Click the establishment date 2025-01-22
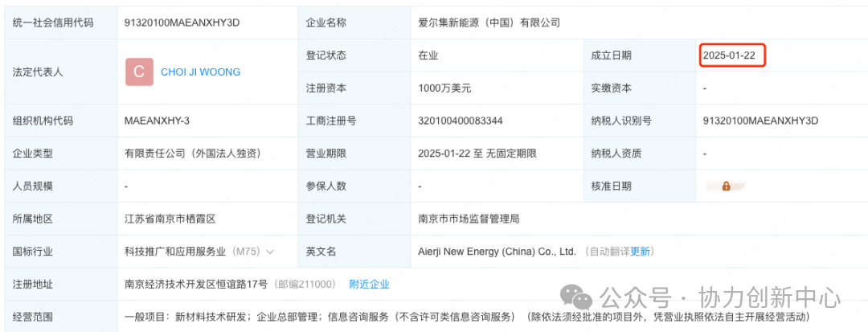Screen dimensions: 868x332 pyautogui.click(x=729, y=55)
